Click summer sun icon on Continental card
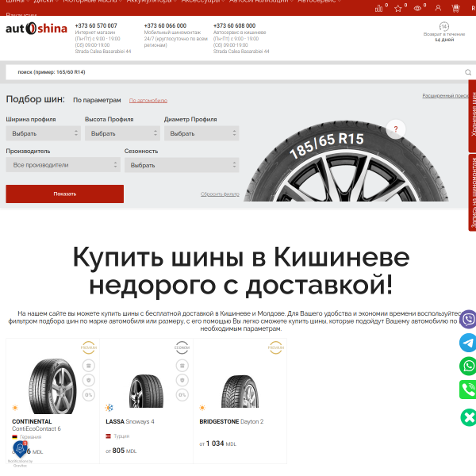 click(x=15, y=408)
